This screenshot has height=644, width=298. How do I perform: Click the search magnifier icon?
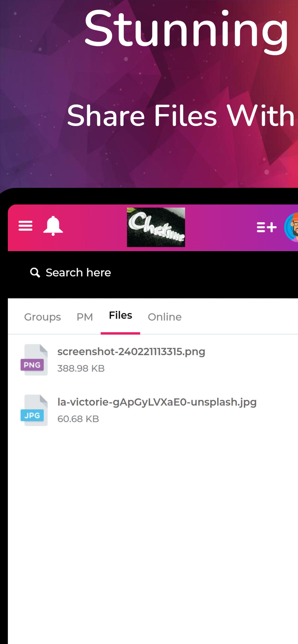coord(35,272)
